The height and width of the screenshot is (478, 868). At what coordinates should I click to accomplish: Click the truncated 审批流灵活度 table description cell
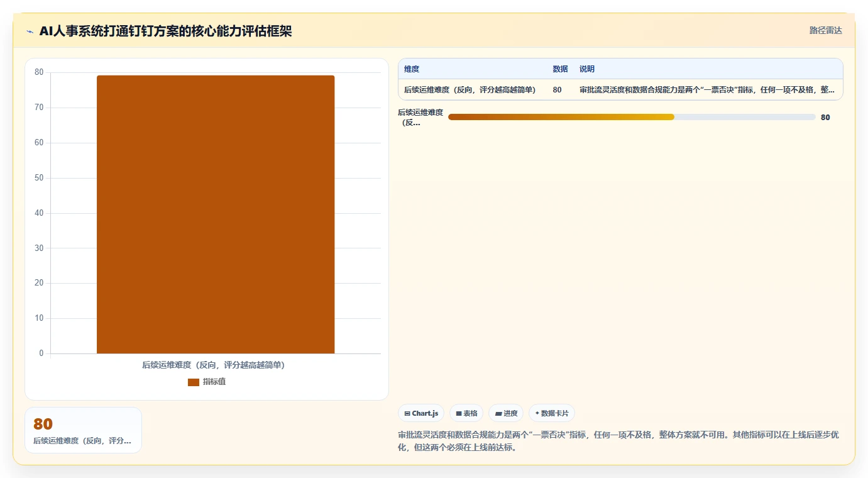click(x=707, y=90)
